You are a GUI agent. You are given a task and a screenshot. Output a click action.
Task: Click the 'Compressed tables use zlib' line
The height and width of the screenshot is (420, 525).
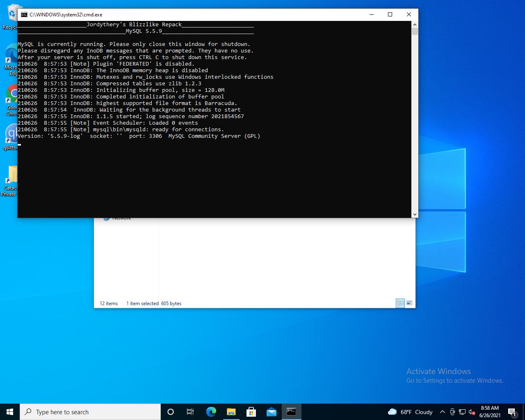(x=110, y=83)
